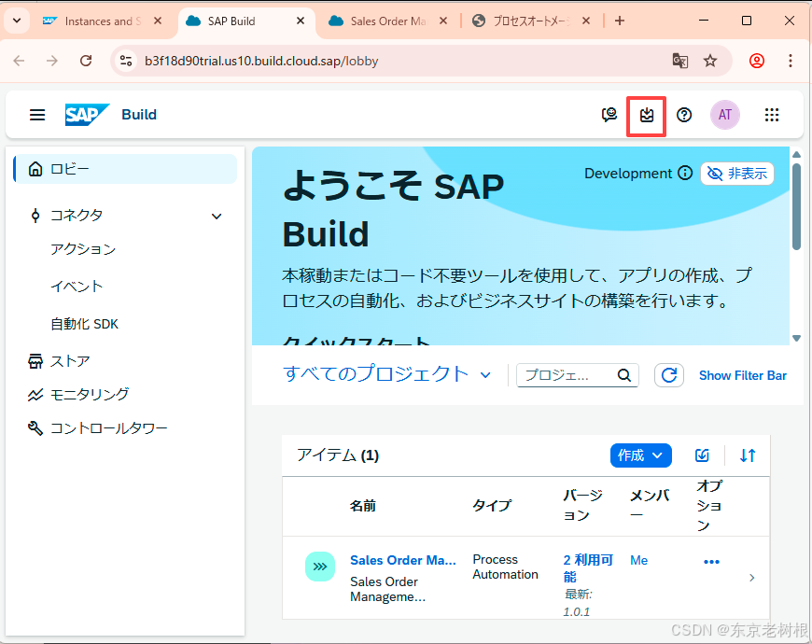
Task: Click the SAP logo
Action: [x=87, y=115]
